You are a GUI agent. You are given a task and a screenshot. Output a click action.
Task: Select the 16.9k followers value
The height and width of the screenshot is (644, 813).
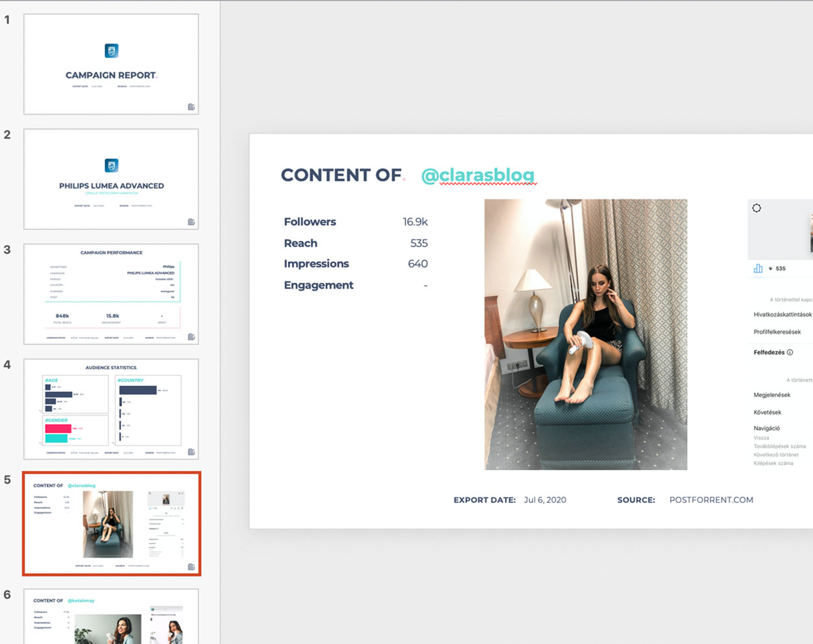pyautogui.click(x=415, y=222)
